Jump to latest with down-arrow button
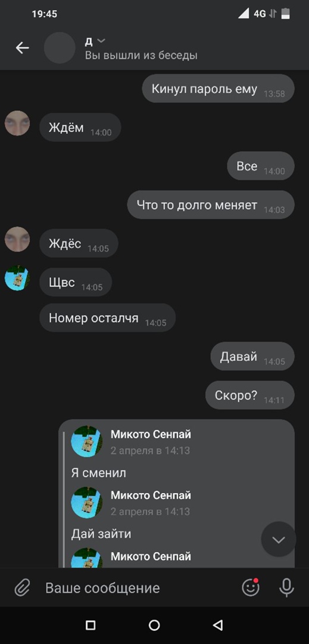The image size is (309, 644). 279,540
